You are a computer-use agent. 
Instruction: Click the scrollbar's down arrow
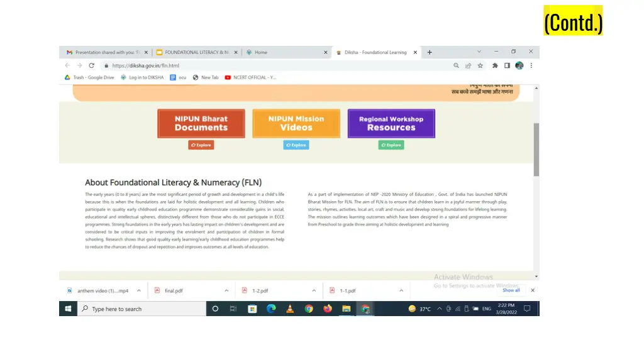click(536, 277)
